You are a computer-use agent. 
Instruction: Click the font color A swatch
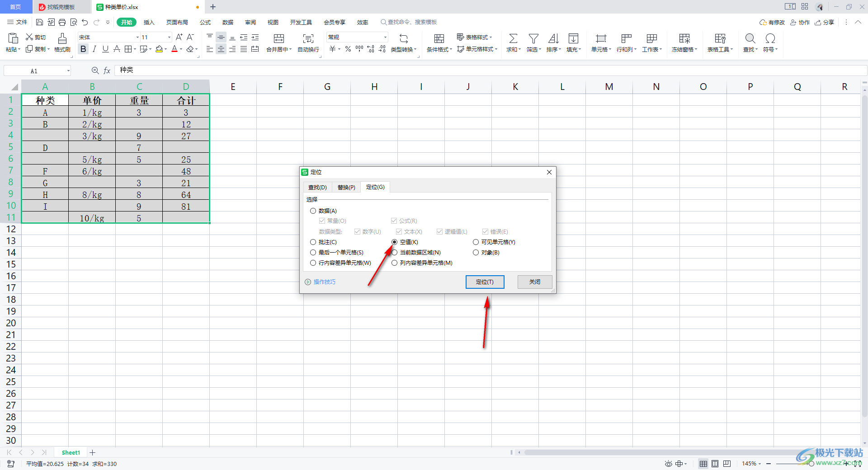click(175, 49)
